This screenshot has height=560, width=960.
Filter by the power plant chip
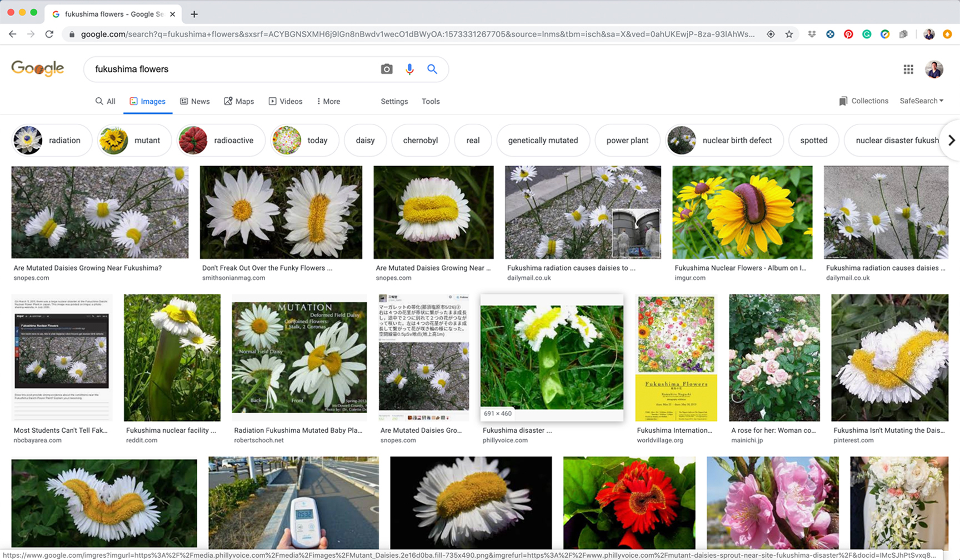pyautogui.click(x=627, y=141)
